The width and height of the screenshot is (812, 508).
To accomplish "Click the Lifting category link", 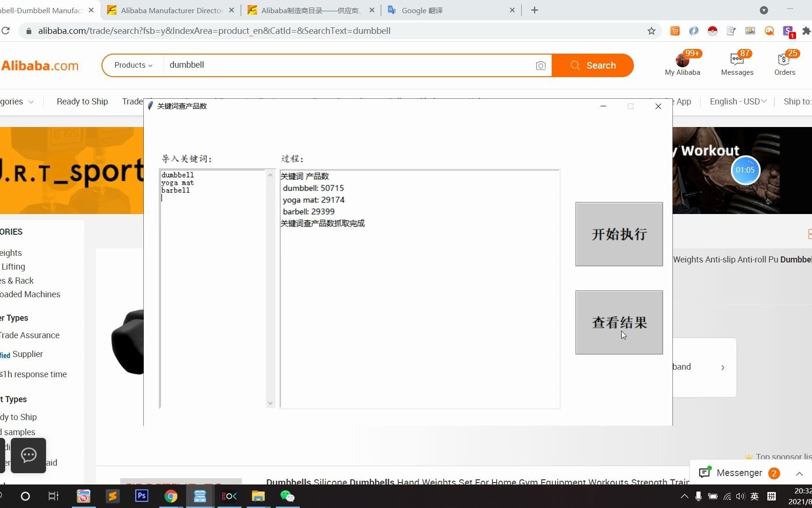I will click(x=13, y=267).
